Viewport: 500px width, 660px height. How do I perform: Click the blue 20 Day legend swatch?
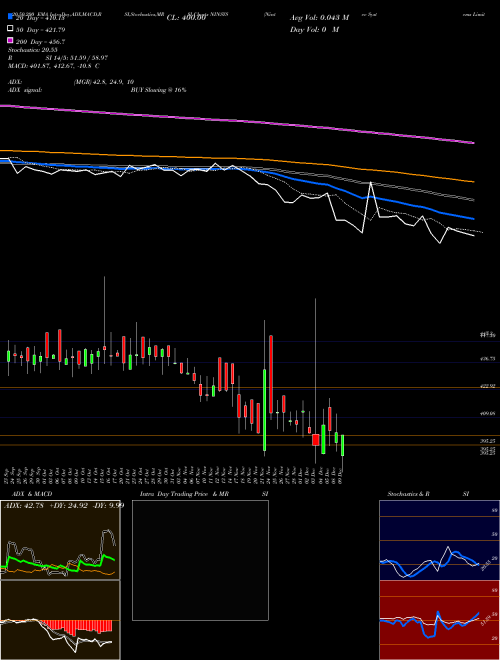(x=10, y=17)
